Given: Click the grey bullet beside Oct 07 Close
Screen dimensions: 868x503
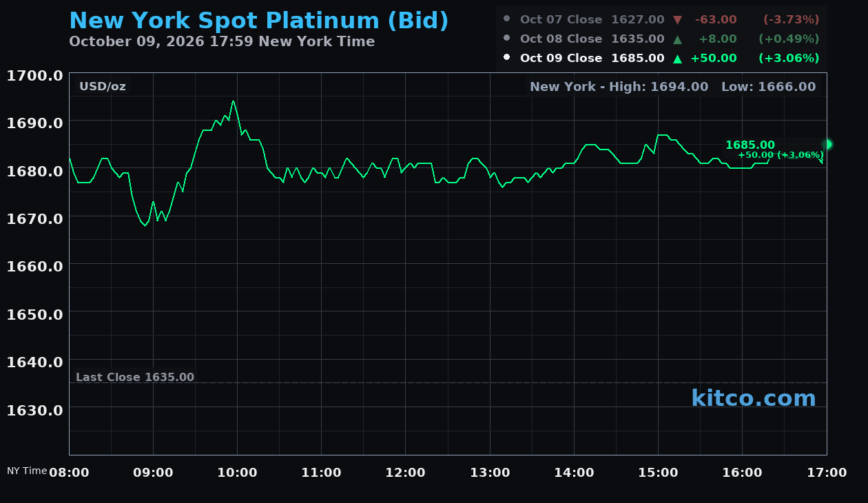Looking at the screenshot, I should pyautogui.click(x=507, y=19).
